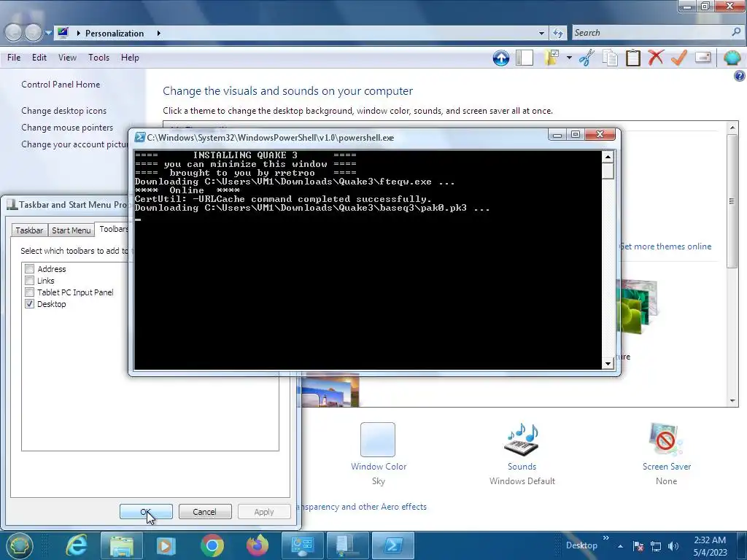This screenshot has height=560, width=747.
Task: Expand the arrow after Personalization breadcrumb
Action: click(x=158, y=34)
